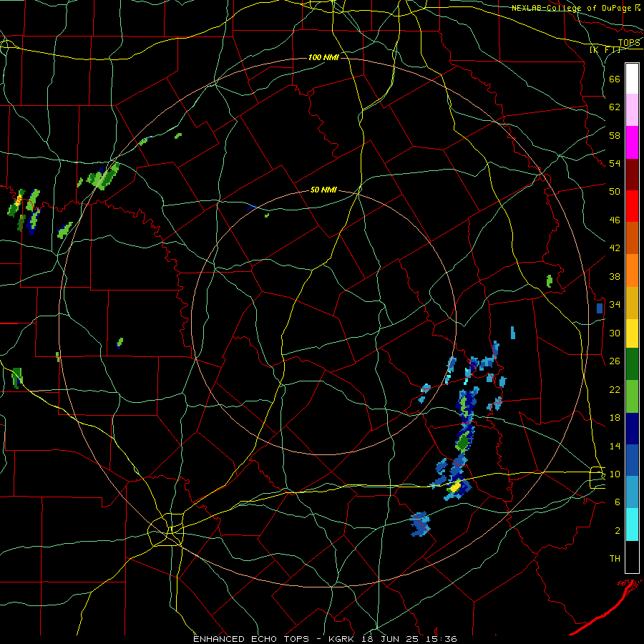The height and width of the screenshot is (644, 644).
Task: Select the bright red legend swatch
Action: point(632,206)
